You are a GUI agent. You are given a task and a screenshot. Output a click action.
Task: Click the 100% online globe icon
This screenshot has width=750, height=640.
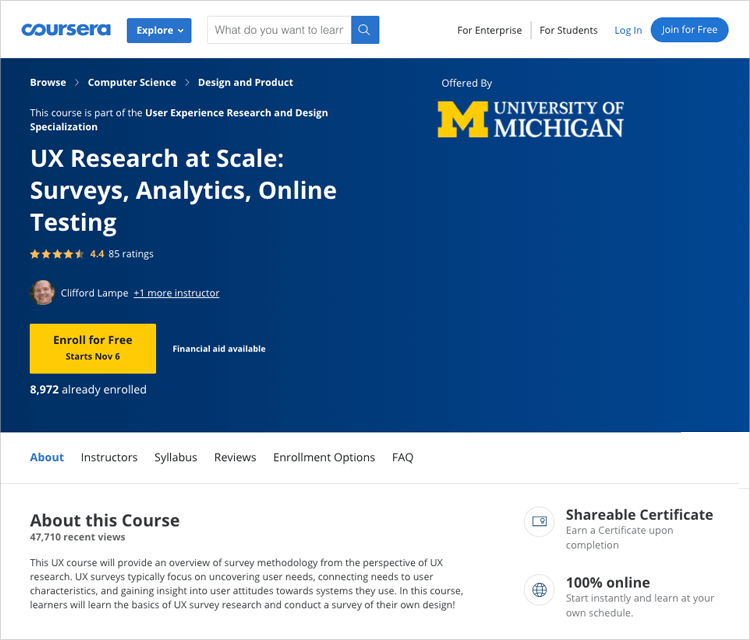click(x=539, y=590)
